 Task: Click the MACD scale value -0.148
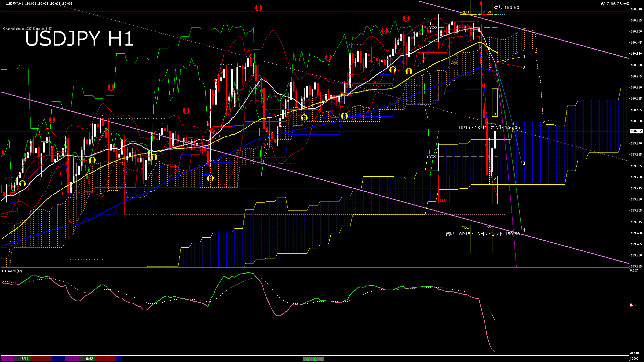[x=634, y=353]
